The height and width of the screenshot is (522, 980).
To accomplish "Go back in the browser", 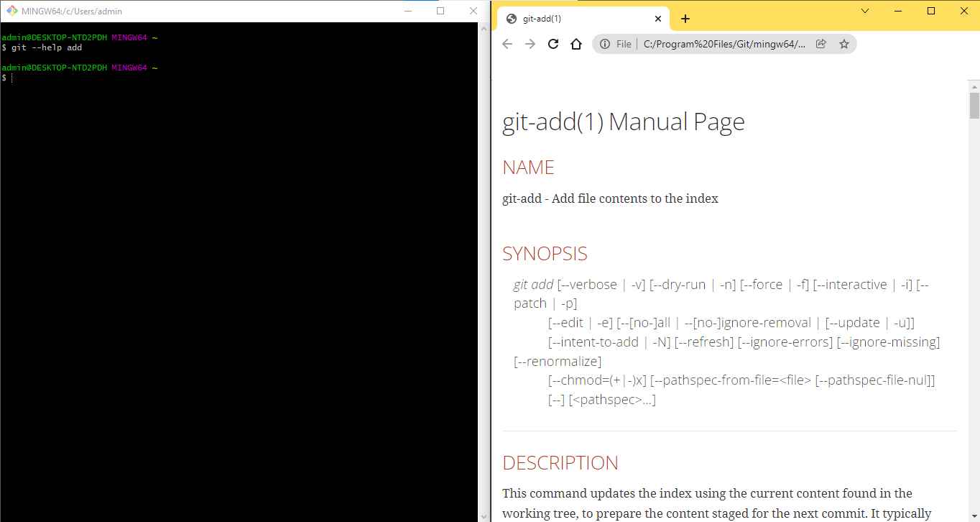I will 507,44.
